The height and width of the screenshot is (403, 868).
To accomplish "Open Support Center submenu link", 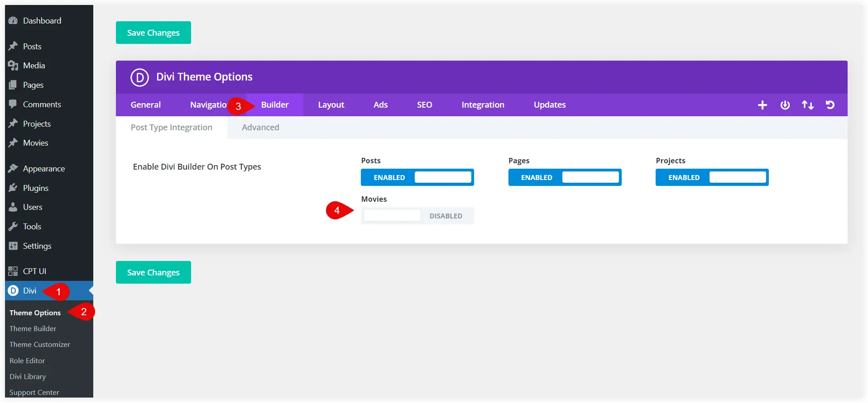I will 34,393.
